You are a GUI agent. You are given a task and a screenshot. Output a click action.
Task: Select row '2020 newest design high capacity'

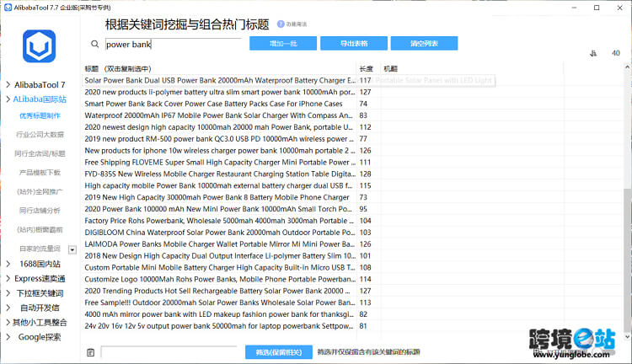point(220,127)
